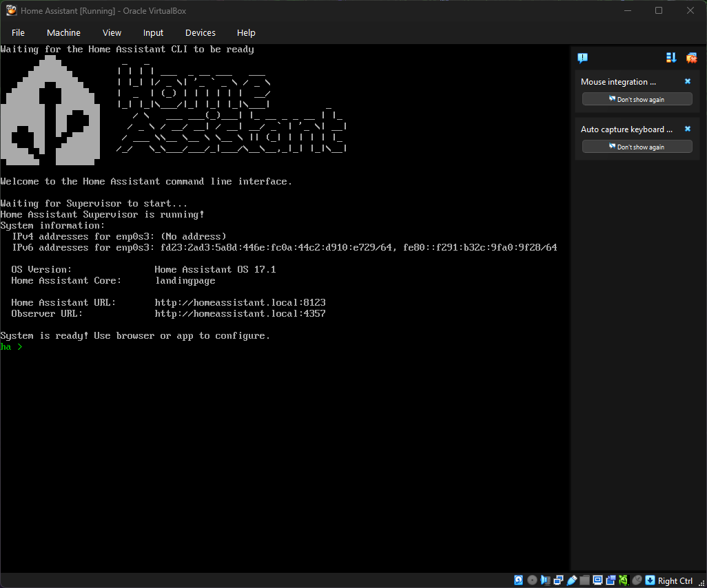This screenshot has width=707, height=588.
Task: Toggle notification sort order icon
Action: (x=671, y=58)
